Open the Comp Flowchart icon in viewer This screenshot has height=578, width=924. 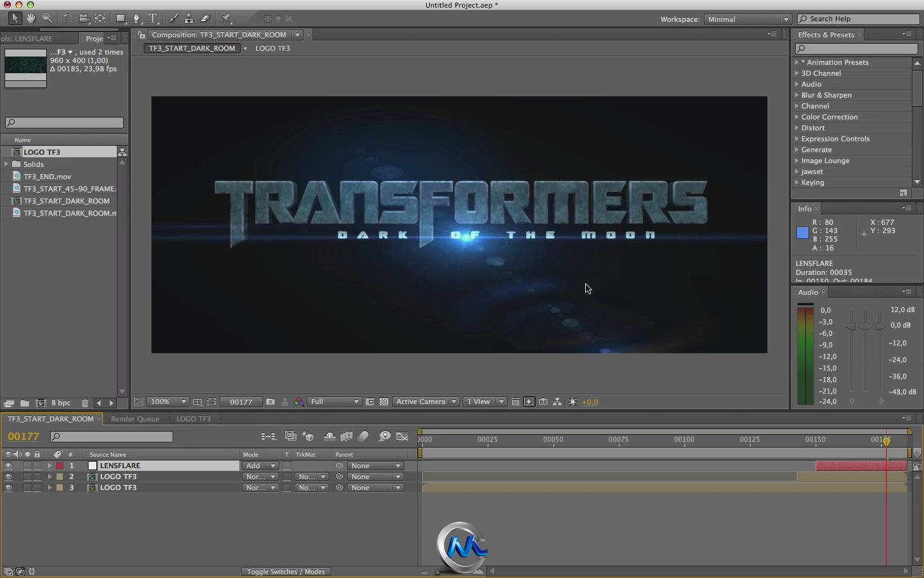pyautogui.click(x=557, y=402)
